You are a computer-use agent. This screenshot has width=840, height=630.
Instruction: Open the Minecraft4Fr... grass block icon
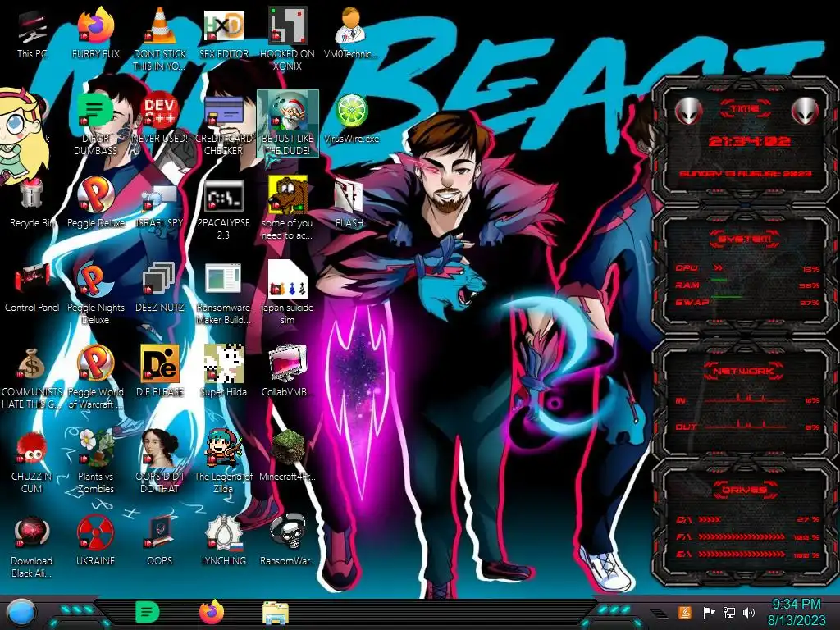coord(287,456)
